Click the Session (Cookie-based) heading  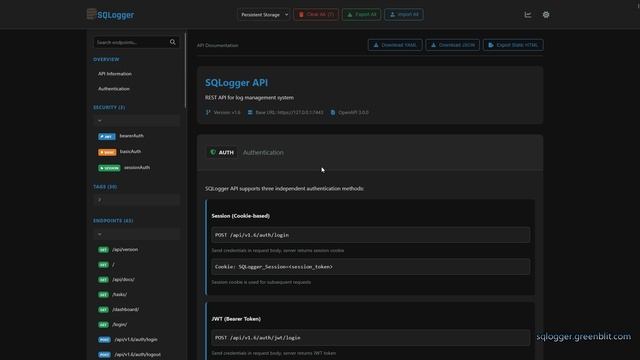[x=240, y=216]
